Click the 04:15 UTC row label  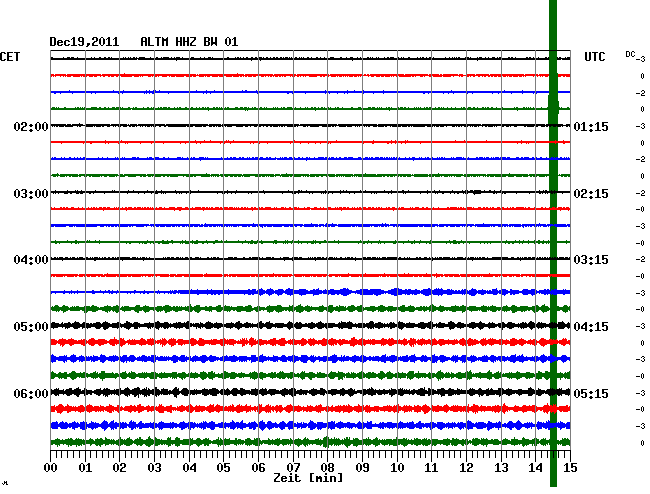click(x=591, y=327)
